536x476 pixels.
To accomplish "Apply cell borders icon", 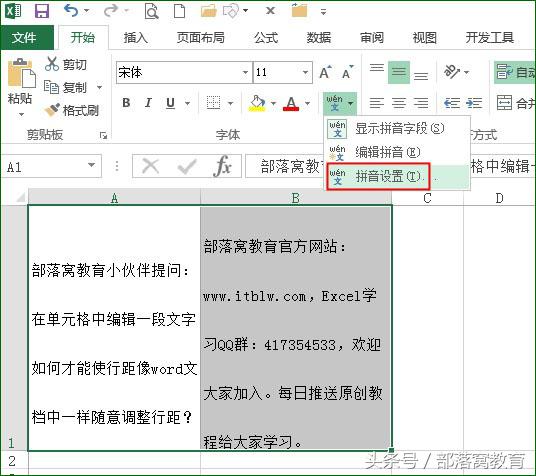I will 214,103.
